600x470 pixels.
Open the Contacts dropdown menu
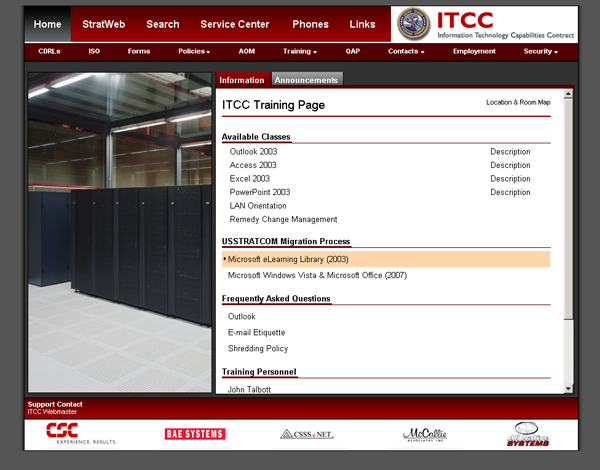406,51
